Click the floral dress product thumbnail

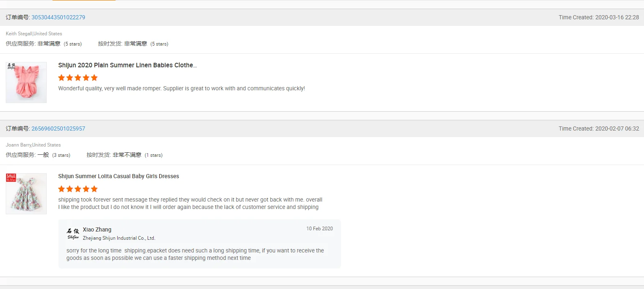coord(26,194)
